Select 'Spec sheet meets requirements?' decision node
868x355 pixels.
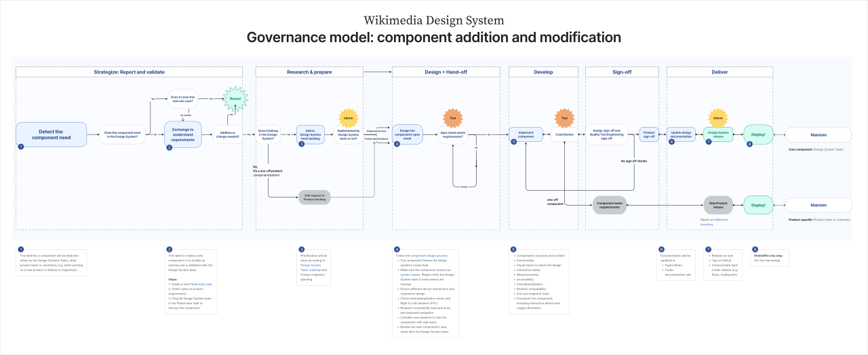(452, 134)
